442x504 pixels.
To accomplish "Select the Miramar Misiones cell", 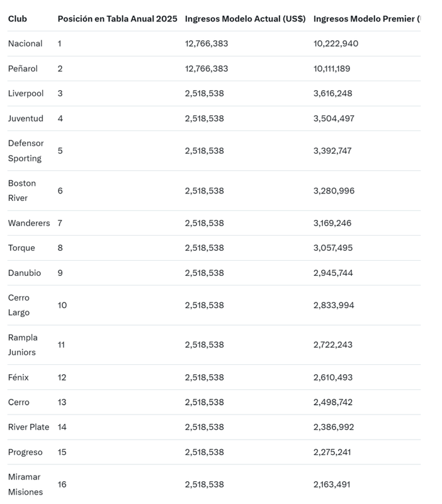I will coord(25,484).
